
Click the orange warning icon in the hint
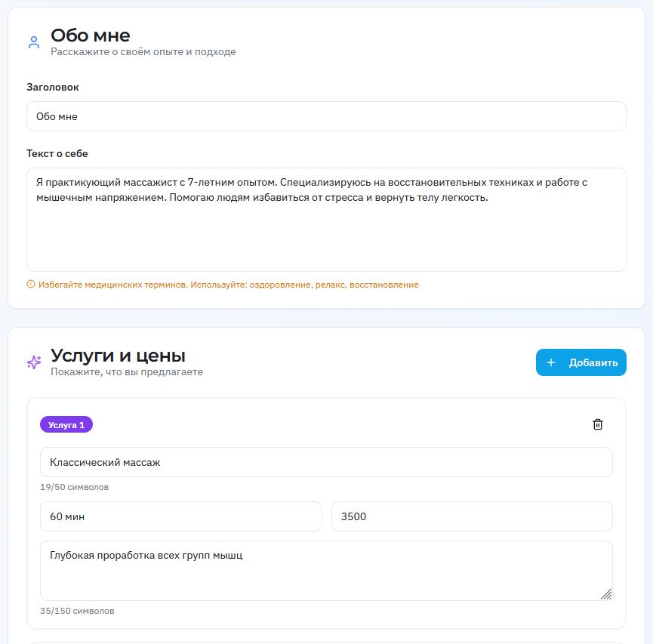pos(31,285)
